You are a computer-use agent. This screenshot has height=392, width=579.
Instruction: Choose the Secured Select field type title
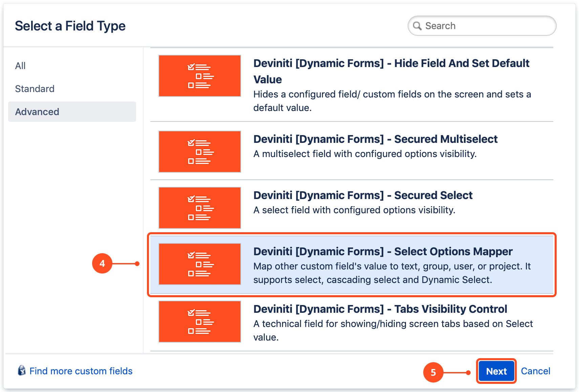coord(363,195)
